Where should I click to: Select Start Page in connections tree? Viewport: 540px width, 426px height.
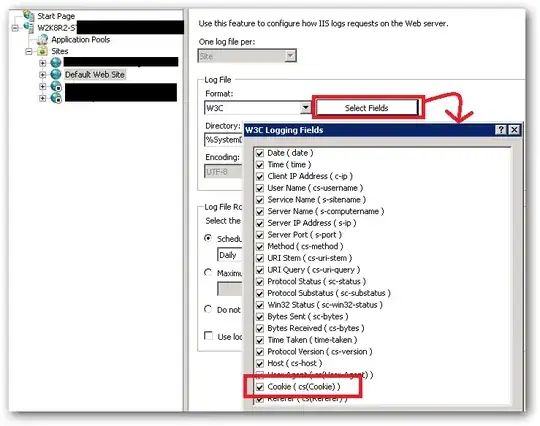point(56,16)
